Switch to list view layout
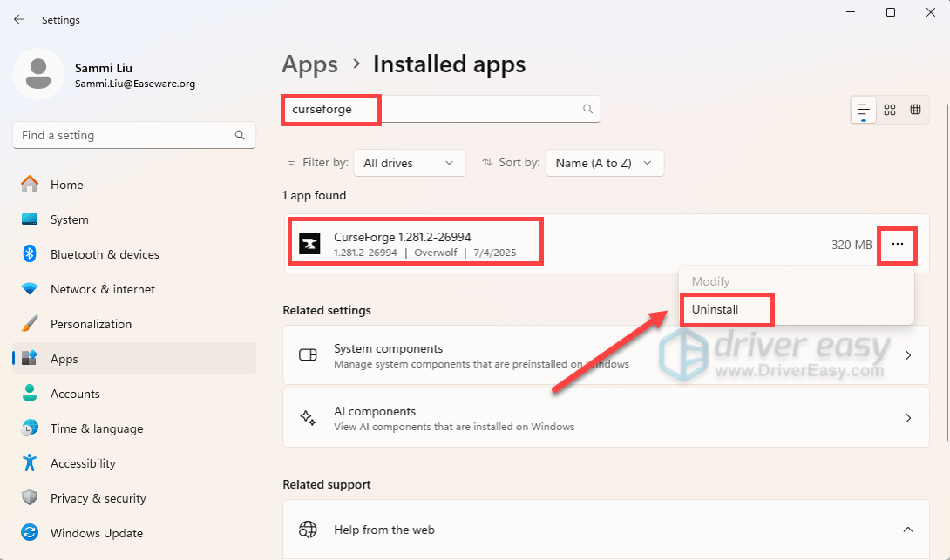Screen dimensions: 950x560 (x=864, y=110)
